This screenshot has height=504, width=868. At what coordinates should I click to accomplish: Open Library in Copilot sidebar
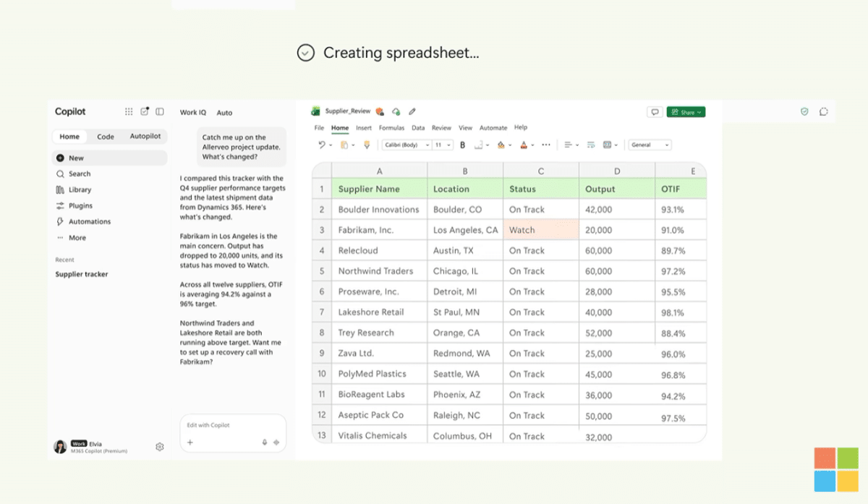pos(73,189)
